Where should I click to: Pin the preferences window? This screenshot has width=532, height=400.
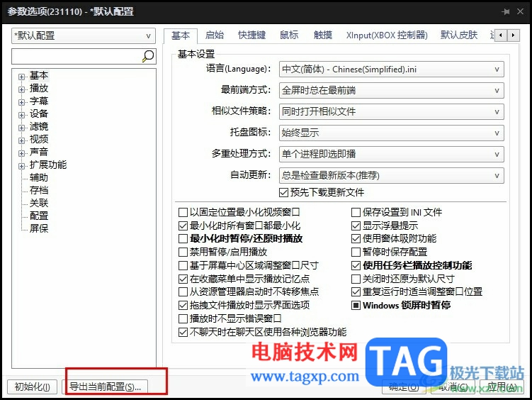[x=506, y=11]
